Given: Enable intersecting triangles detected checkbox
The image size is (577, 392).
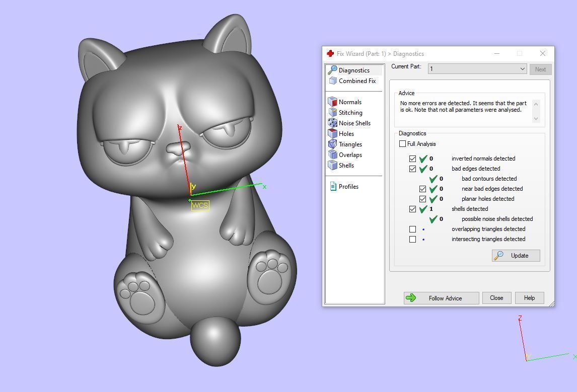Looking at the screenshot, I should [412, 239].
